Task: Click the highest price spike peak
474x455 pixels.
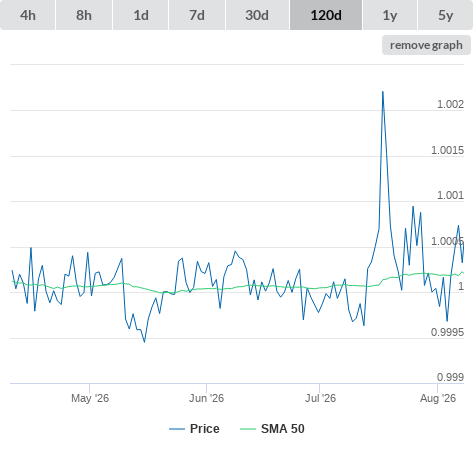Action: coord(383,92)
